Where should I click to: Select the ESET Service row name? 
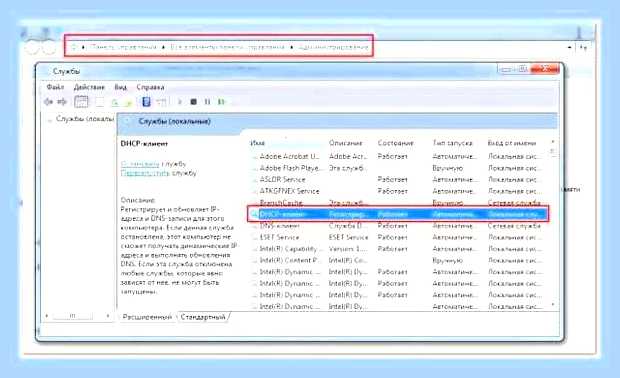pyautogui.click(x=279, y=237)
